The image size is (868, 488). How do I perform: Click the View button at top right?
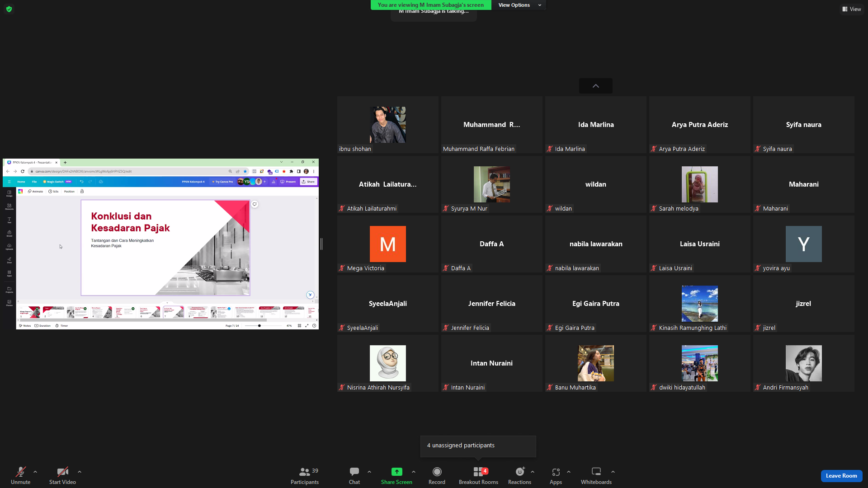pos(852,9)
